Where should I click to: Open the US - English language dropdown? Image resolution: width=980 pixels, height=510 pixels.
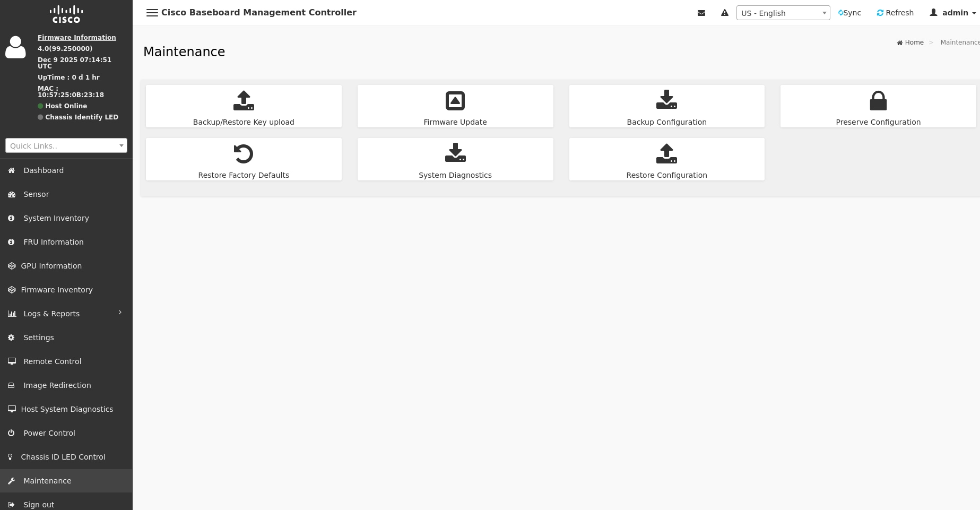coord(783,13)
